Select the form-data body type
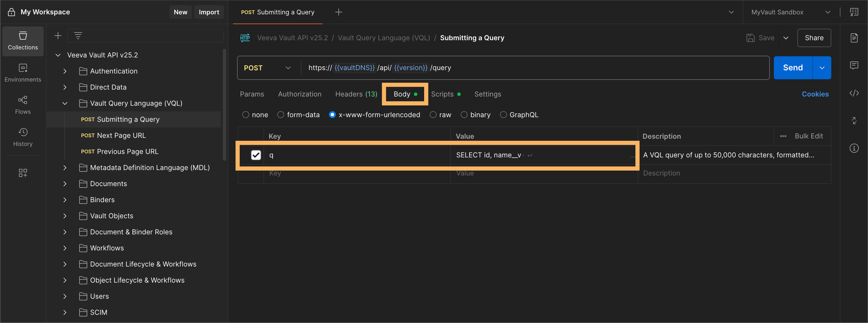Screen dimensions: 868x323 [x=281, y=115]
